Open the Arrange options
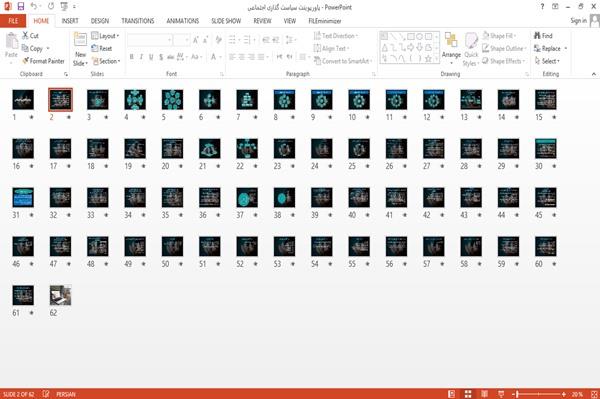The image size is (600, 399). pyautogui.click(x=451, y=48)
